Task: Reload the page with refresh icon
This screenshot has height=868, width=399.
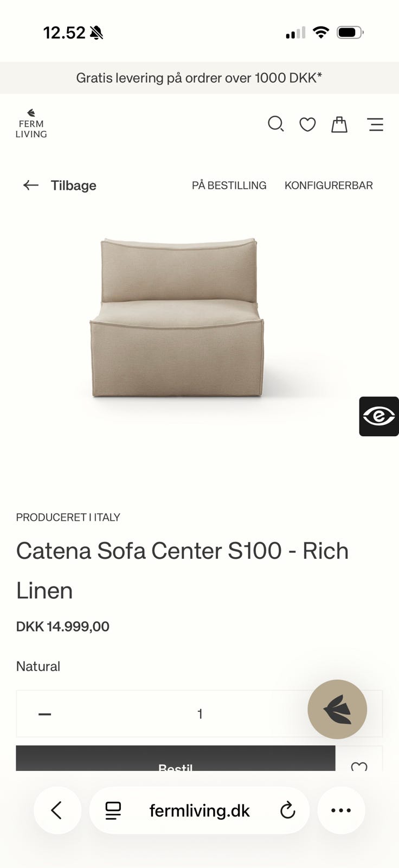Action: [x=287, y=810]
